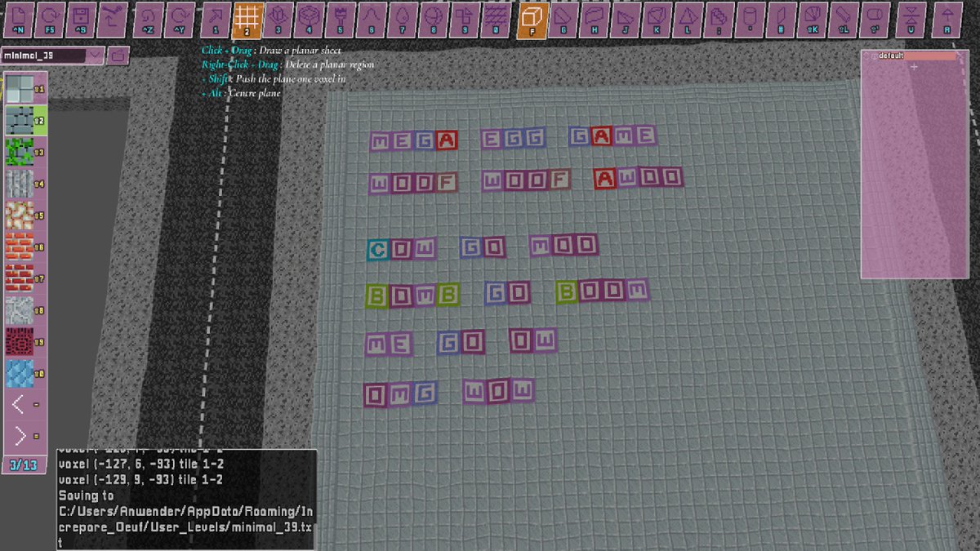
Task: Select the slanted grid tool labeled 0
Action: pyautogui.click(x=495, y=20)
